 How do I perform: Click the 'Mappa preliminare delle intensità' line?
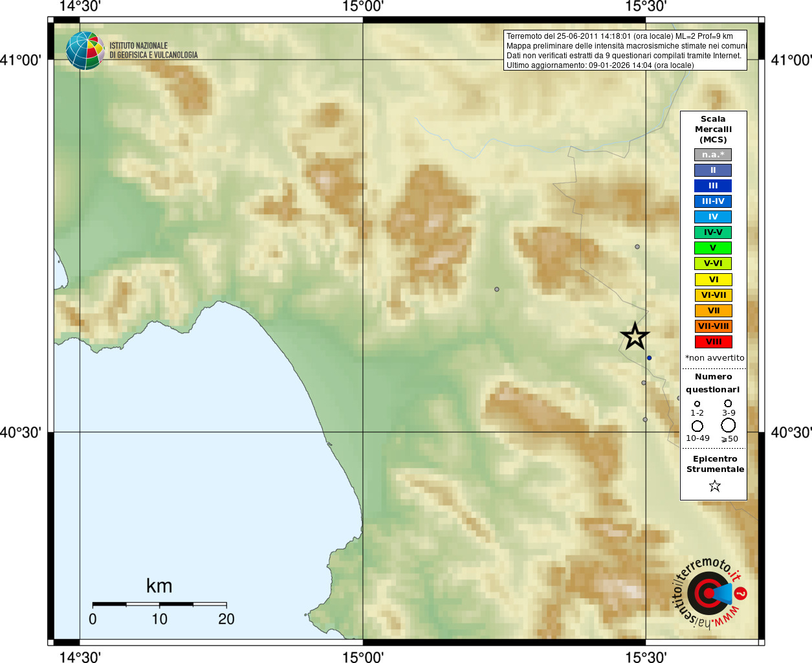(x=626, y=46)
